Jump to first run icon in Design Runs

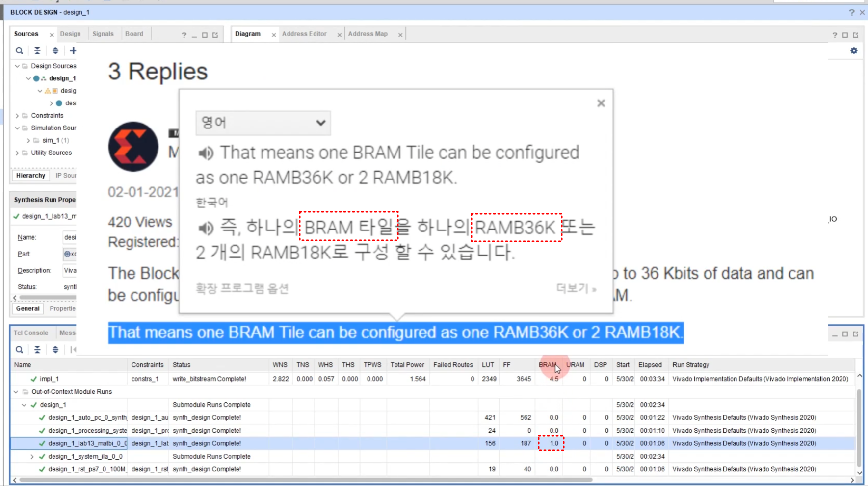coord(73,349)
